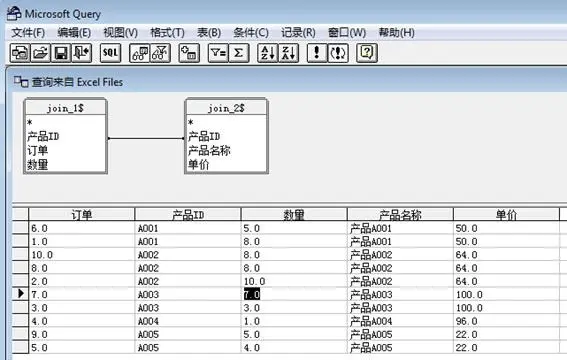The width and height of the screenshot is (567, 360).
Task: Click the 订单 cell showing 1.0
Action: coord(82,241)
